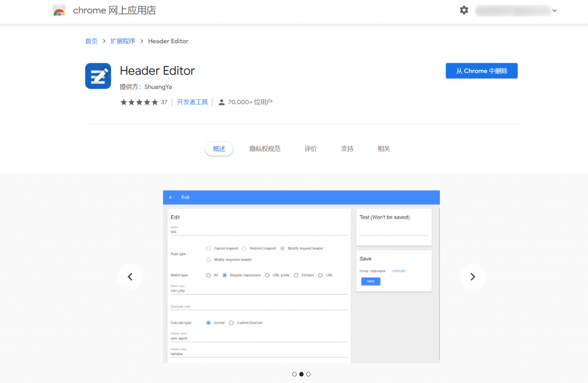Image resolution: width=588 pixels, height=383 pixels.
Task: Click the users person icon
Action: [222, 102]
